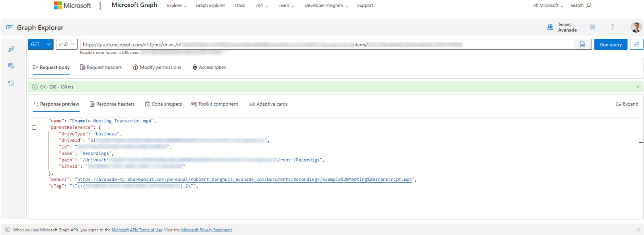
Task: Open settings gear icon
Action: pos(592,27)
